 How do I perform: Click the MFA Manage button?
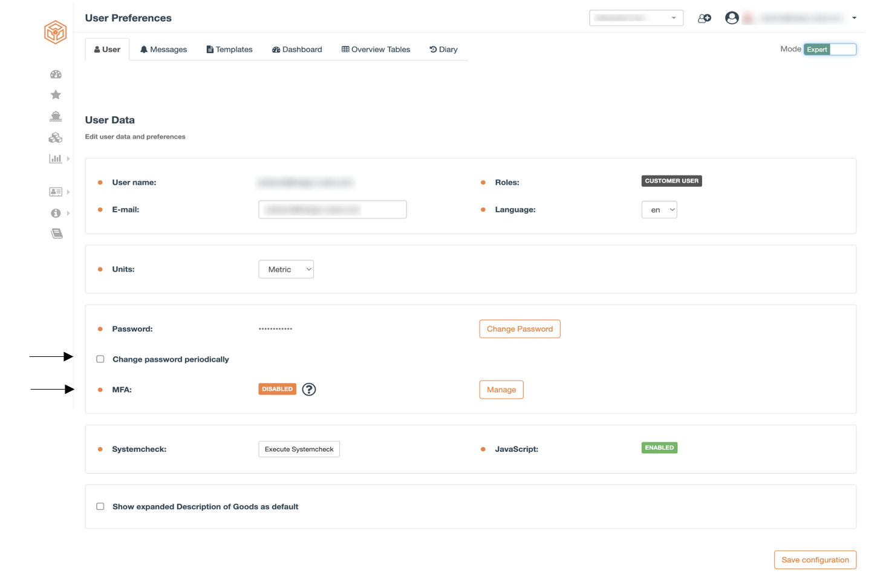tap(501, 390)
